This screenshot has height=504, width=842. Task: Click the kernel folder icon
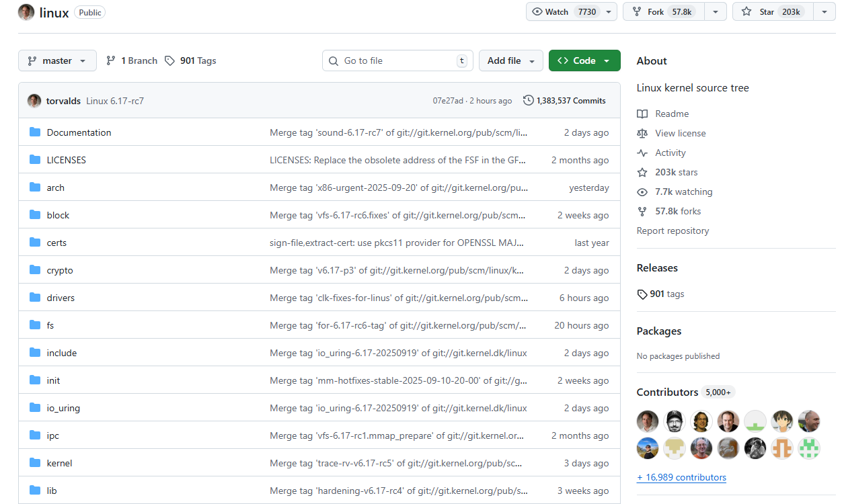35,463
